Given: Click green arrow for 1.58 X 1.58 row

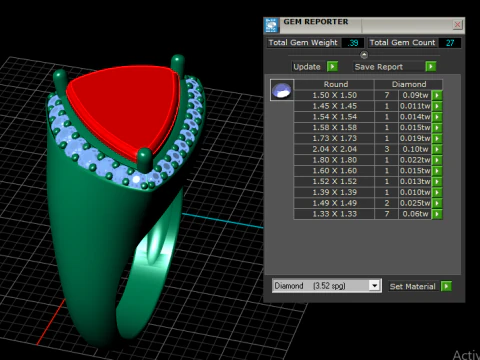Looking at the screenshot, I should 437,128.
